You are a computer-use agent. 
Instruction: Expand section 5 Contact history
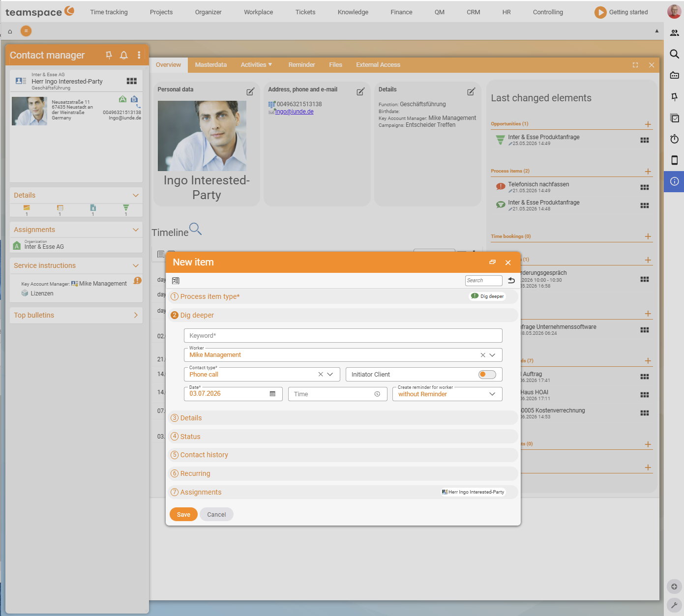(343, 455)
